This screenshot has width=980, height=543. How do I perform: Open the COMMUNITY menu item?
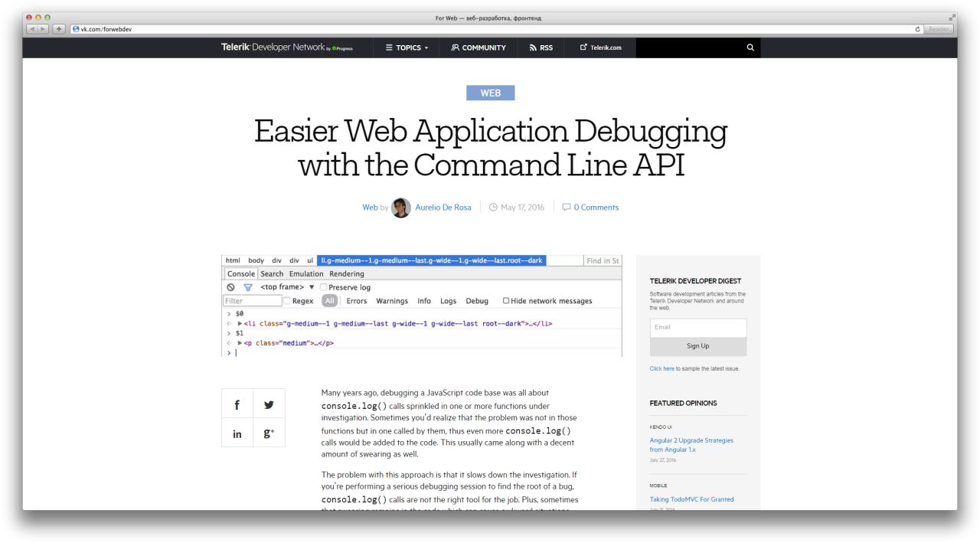479,47
